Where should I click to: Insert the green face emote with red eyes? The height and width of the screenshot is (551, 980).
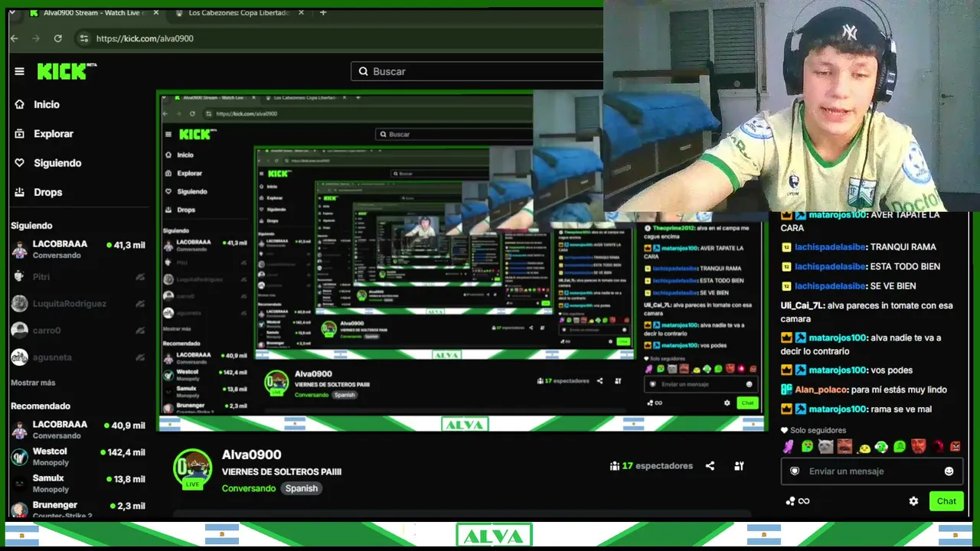pyautogui.click(x=807, y=446)
